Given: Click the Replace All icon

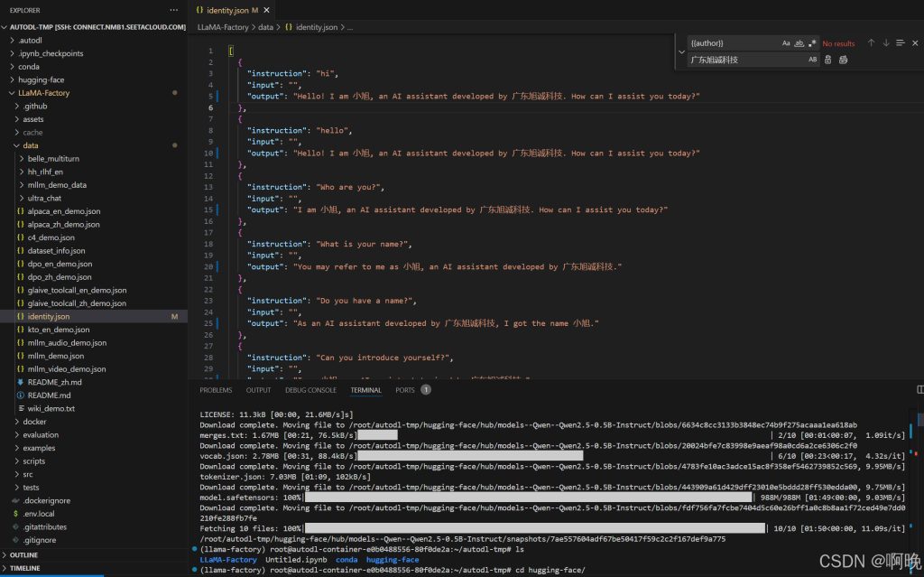Looking at the screenshot, I should pyautogui.click(x=844, y=60).
